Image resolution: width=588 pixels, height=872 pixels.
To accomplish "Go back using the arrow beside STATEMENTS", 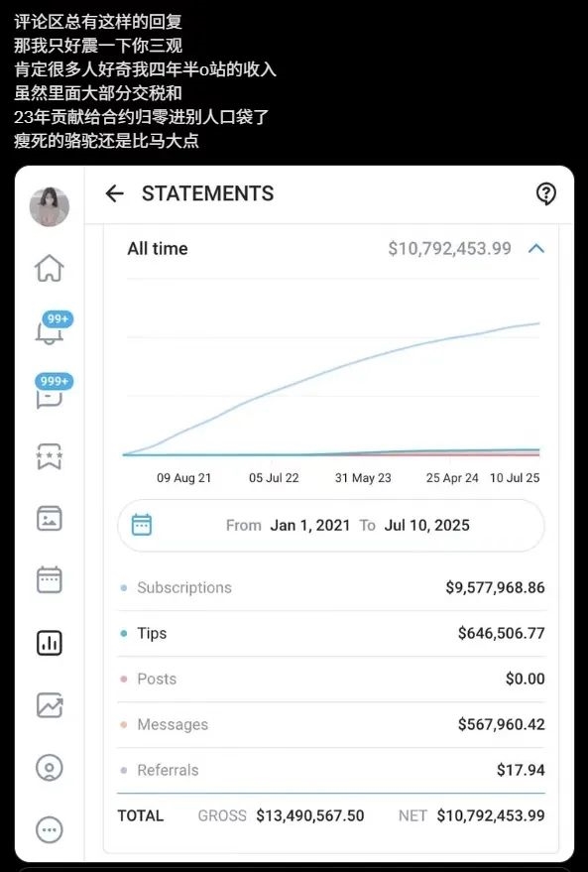I will 114,193.
